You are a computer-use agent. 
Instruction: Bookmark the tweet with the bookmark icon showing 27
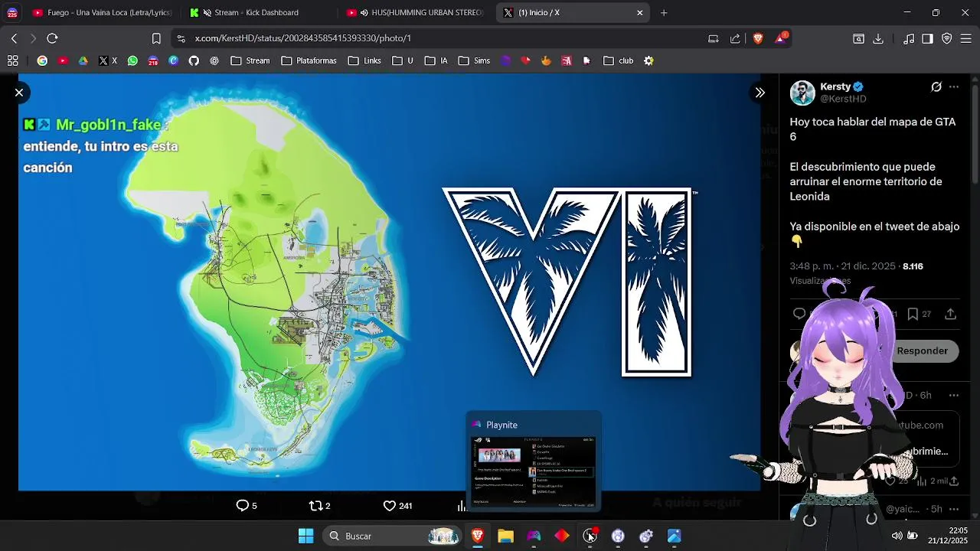pos(913,314)
